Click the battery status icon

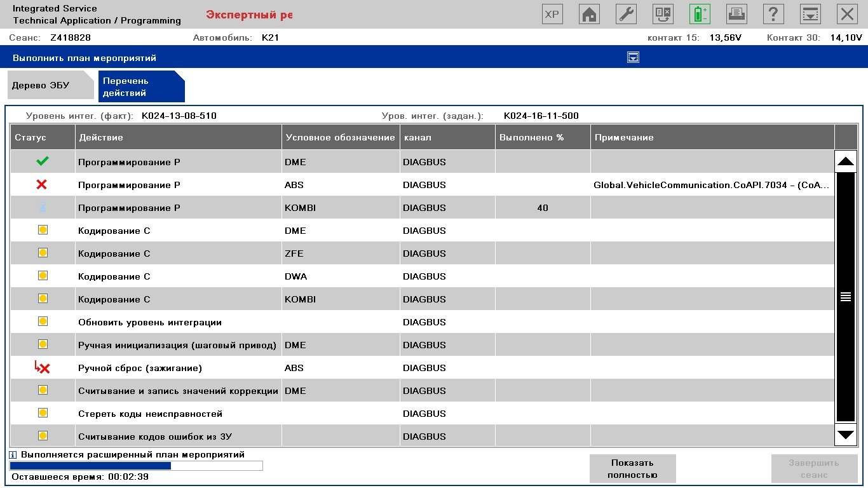click(700, 14)
